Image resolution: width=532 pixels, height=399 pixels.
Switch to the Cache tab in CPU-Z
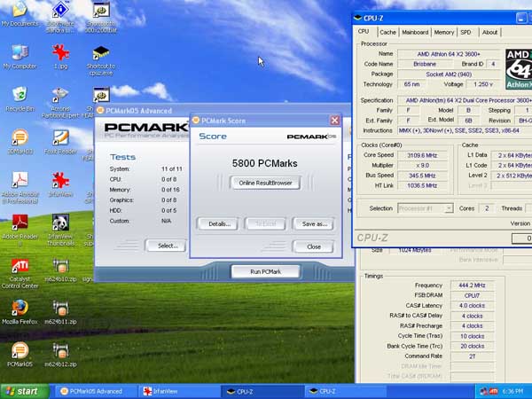pos(387,32)
